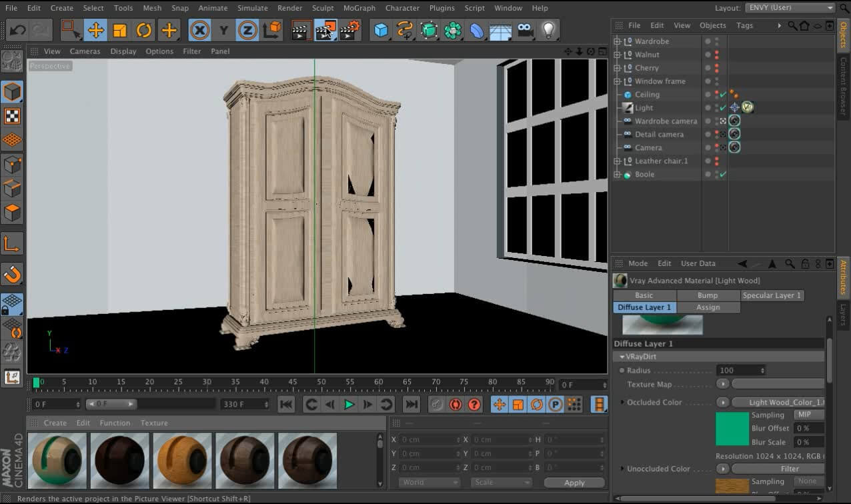Toggle the Ceiling object's green checkmark

pyautogui.click(x=723, y=95)
